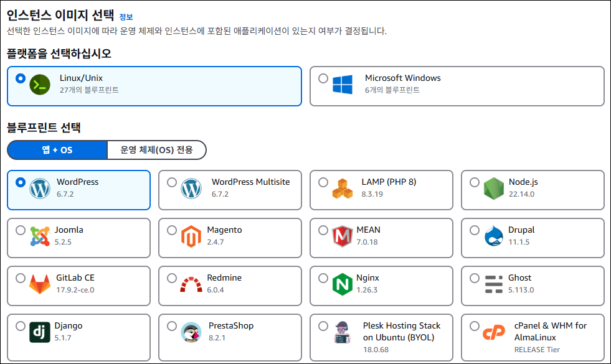Click the Ghost version 5.113.0 text
Viewport: 611px width, 364px height.
(521, 289)
